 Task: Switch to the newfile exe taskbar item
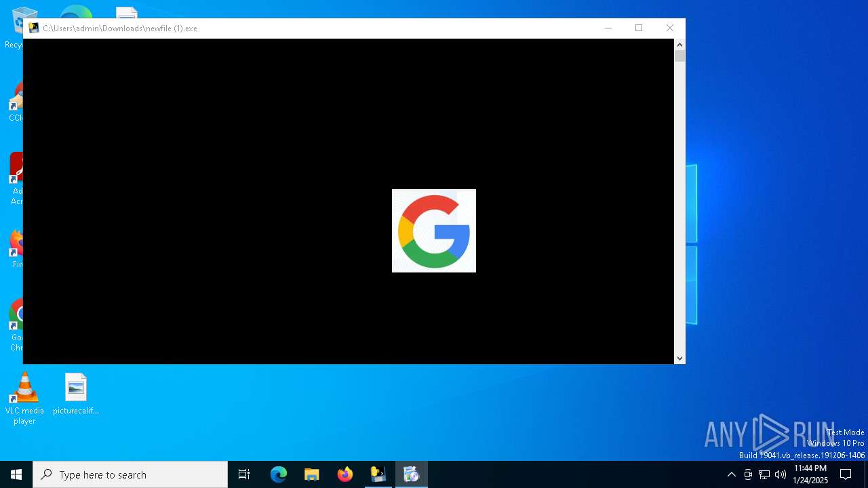click(378, 474)
